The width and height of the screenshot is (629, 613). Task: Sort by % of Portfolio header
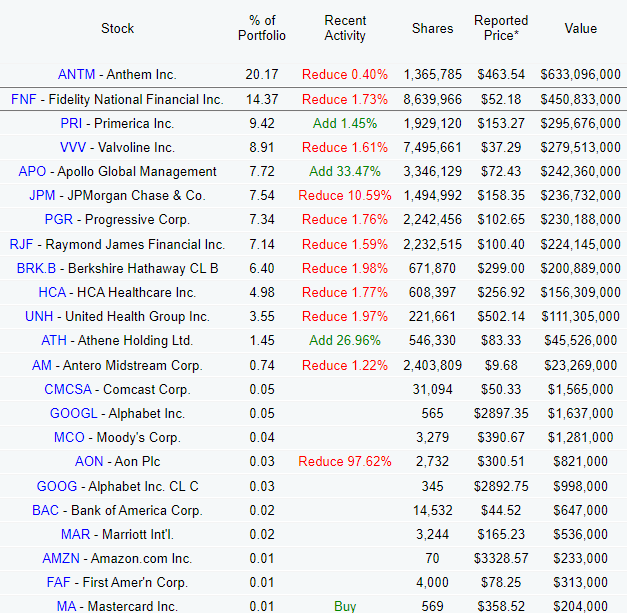tap(262, 28)
